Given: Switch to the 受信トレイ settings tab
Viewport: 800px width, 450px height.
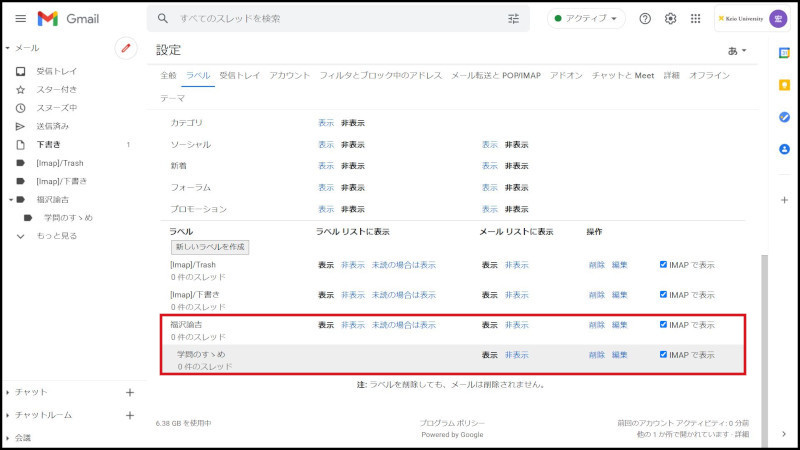Looking at the screenshot, I should [239, 76].
